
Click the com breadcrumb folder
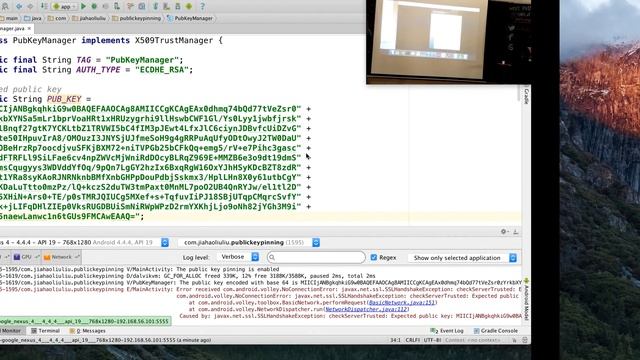point(57,18)
